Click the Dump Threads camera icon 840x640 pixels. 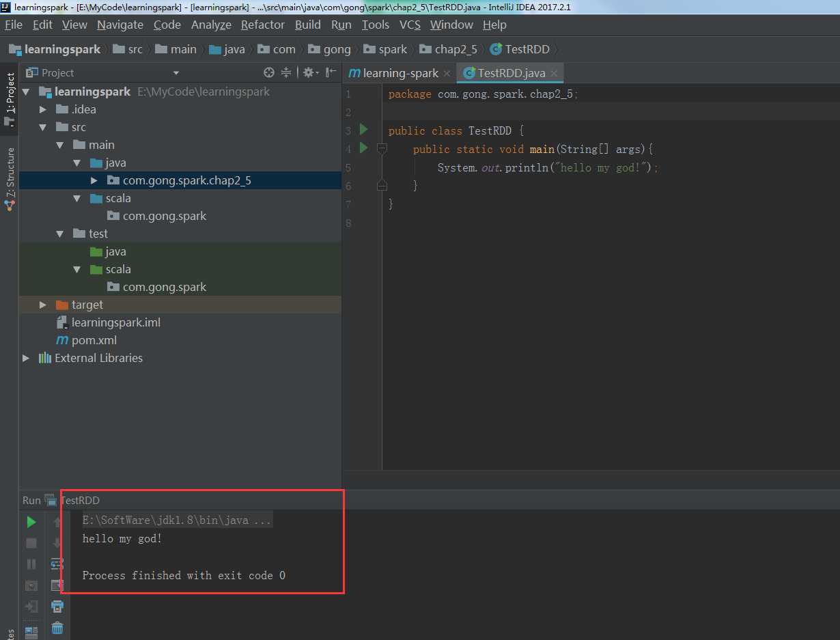tap(31, 585)
